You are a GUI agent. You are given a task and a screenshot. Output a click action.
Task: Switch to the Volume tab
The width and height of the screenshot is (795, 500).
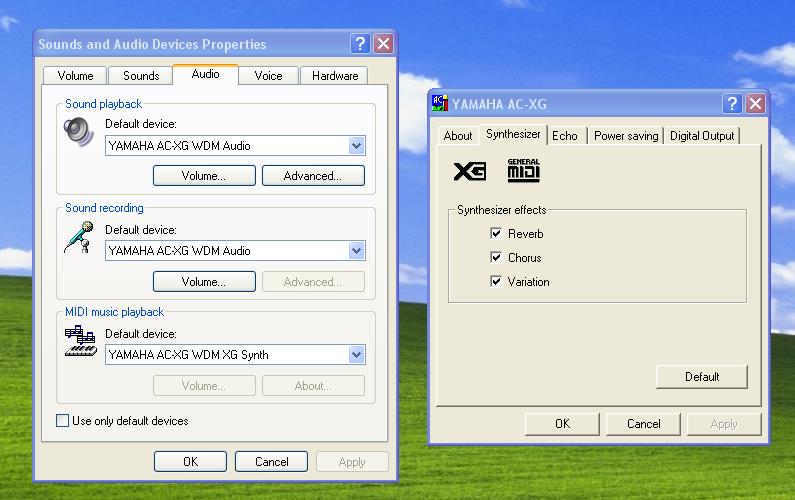click(75, 76)
